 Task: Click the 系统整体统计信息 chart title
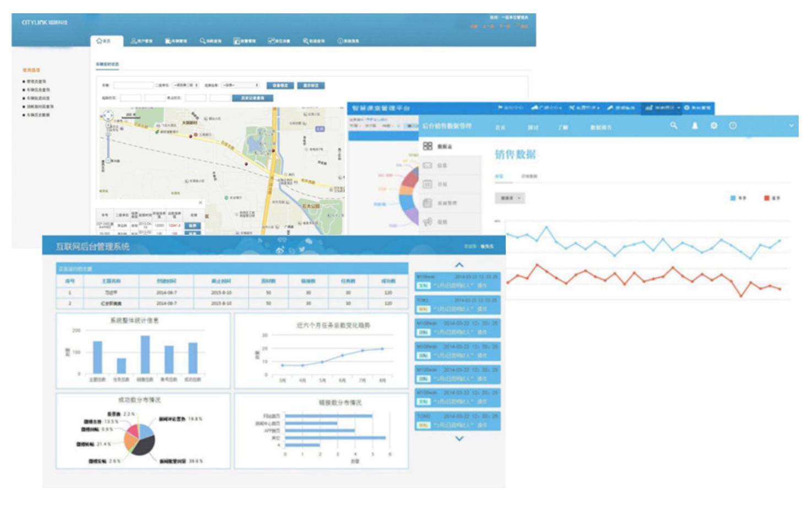(134, 321)
